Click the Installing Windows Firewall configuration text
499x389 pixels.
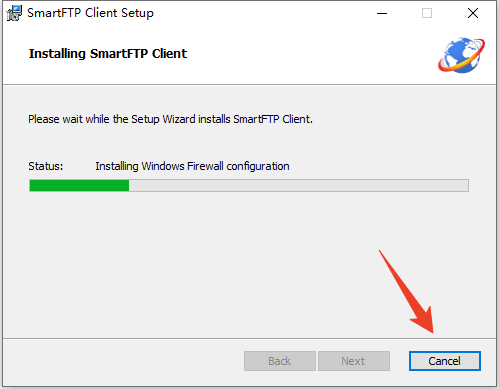192,166
